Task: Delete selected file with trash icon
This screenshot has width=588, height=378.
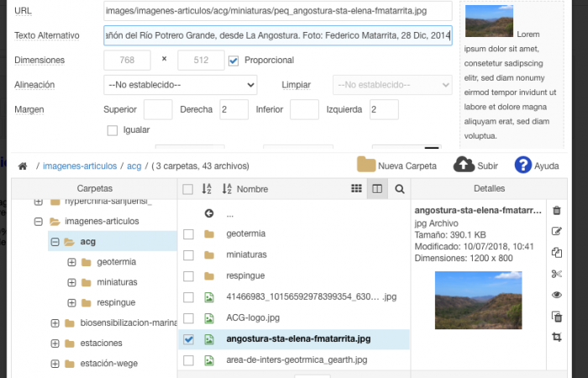Action: pos(556,210)
